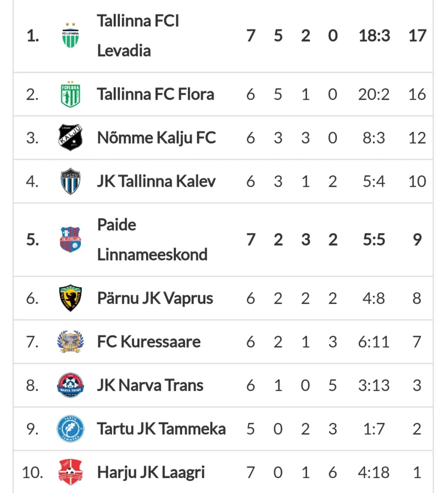Screen dimensions: 448x493
Task: Click Pärnu JK Vaprus team name
Action: coord(155,298)
